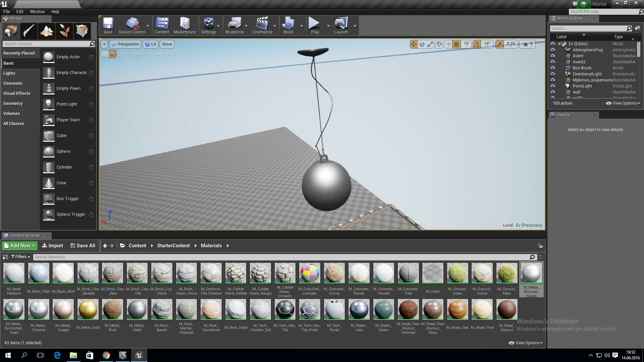Toggle the grid snapping button in viewport

[456, 44]
